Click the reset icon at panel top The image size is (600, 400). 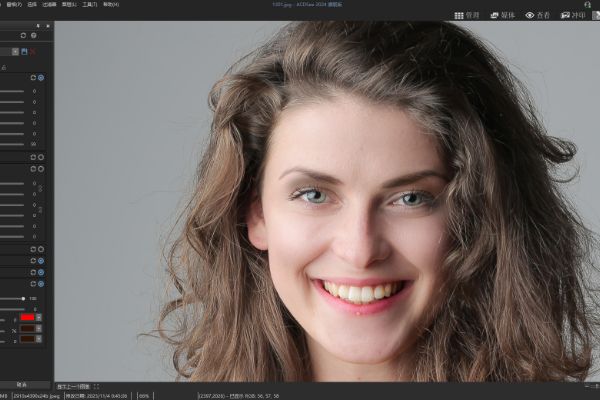22,35
